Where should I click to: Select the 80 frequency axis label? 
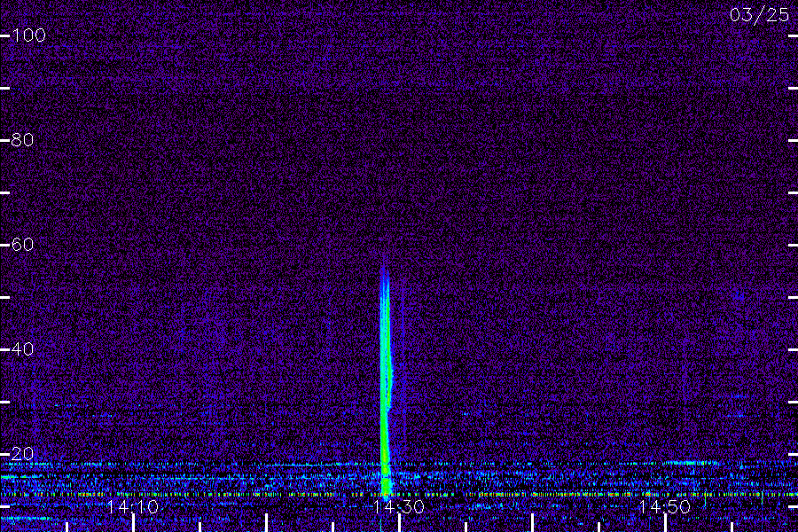(x=22, y=139)
